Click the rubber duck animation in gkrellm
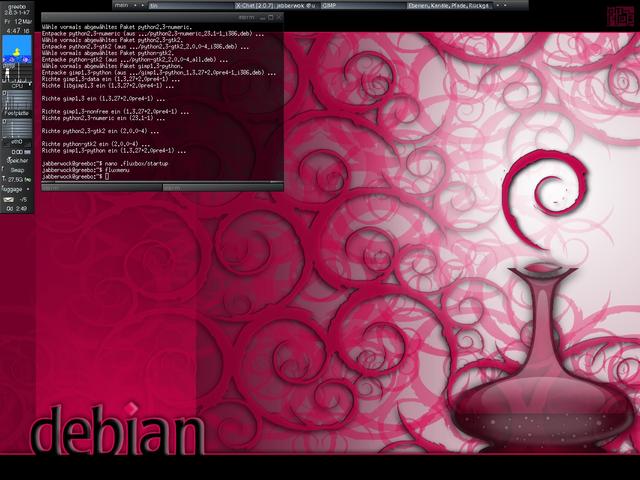Screen dimensions: 640x480 pos(16,56)
